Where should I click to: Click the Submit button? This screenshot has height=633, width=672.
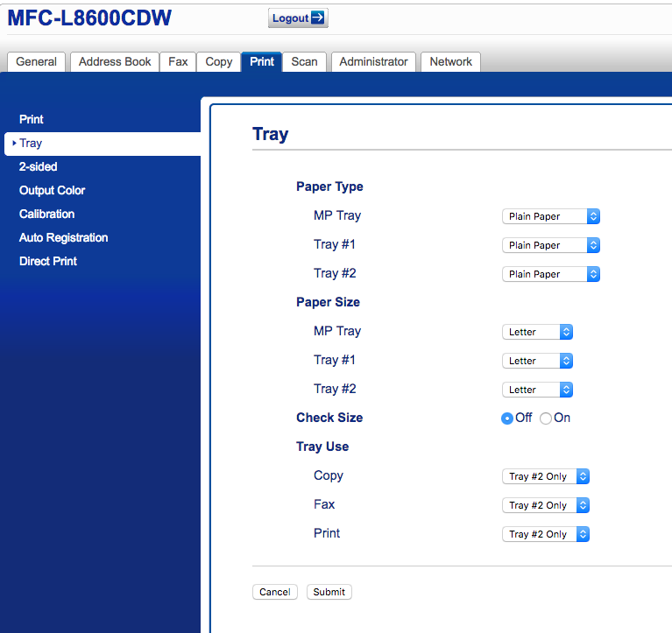(x=329, y=592)
